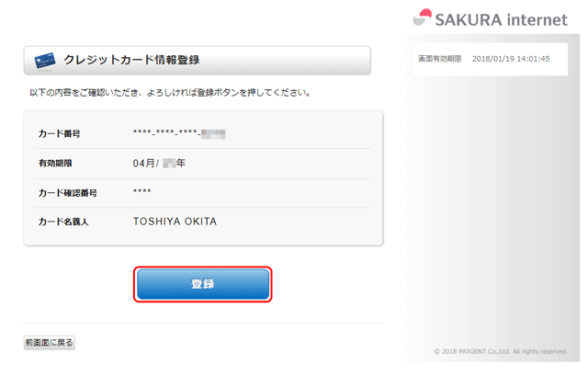The image size is (588, 376).
Task: Click the 画面有効期限 label in sidebar
Action: click(x=440, y=59)
